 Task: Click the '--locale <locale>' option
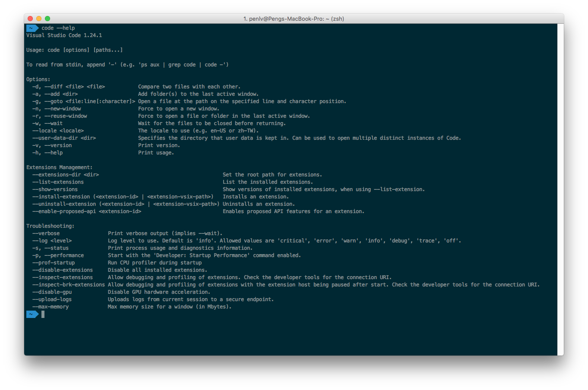58,131
